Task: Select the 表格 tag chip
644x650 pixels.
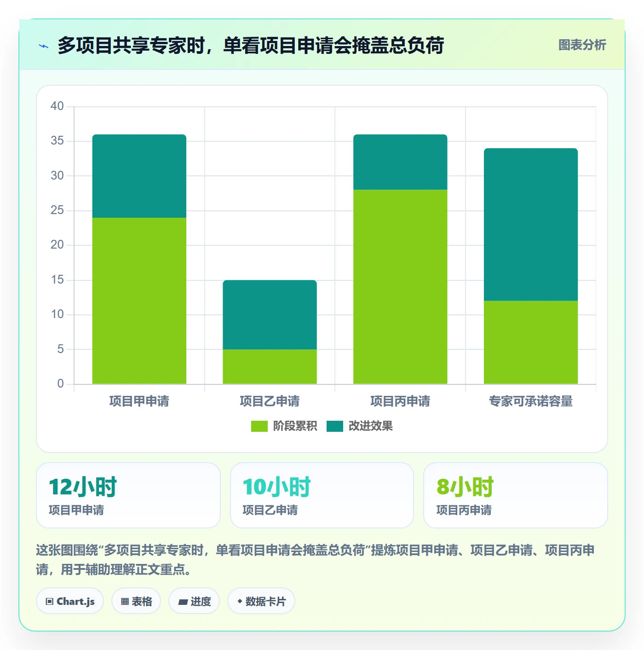Action: 136,601
